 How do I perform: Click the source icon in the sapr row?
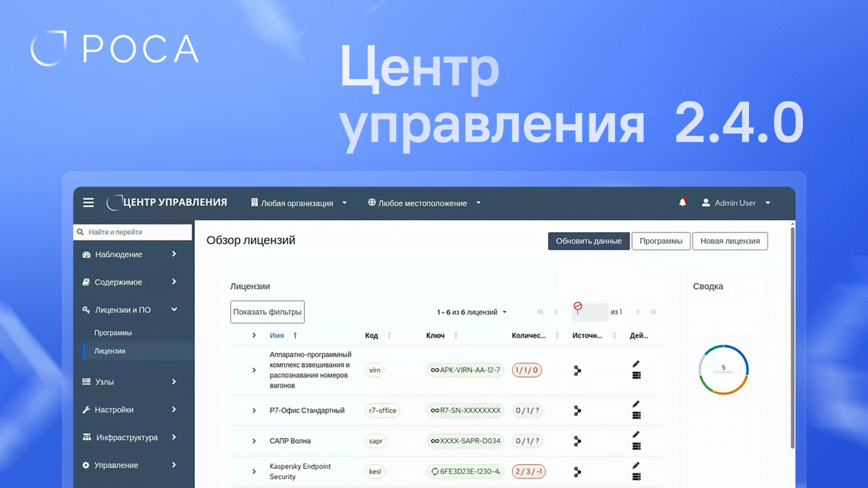pyautogui.click(x=578, y=441)
